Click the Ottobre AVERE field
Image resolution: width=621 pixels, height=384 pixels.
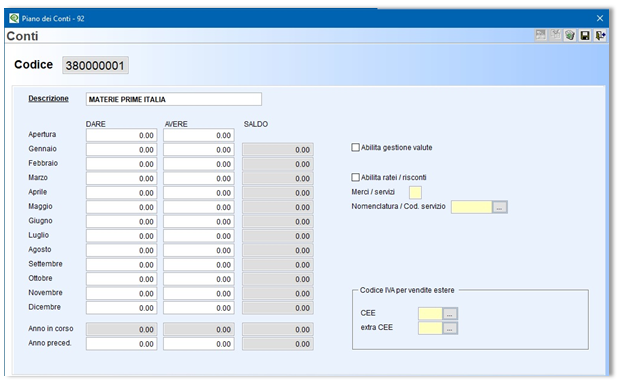click(x=198, y=279)
